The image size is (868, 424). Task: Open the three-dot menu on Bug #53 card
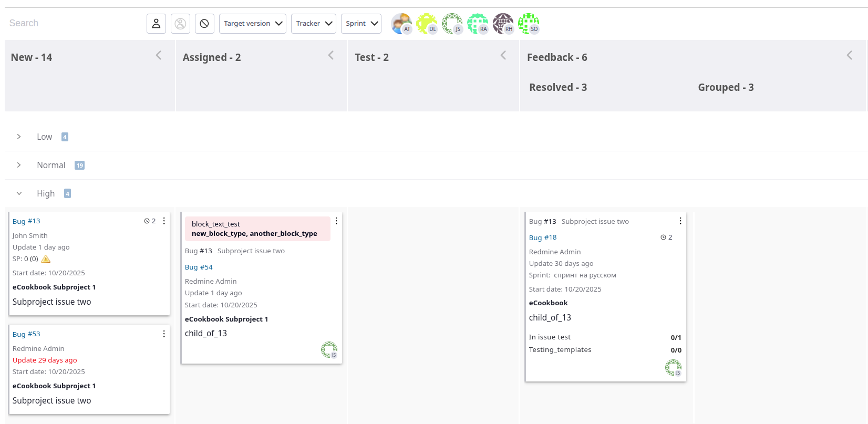tap(164, 334)
